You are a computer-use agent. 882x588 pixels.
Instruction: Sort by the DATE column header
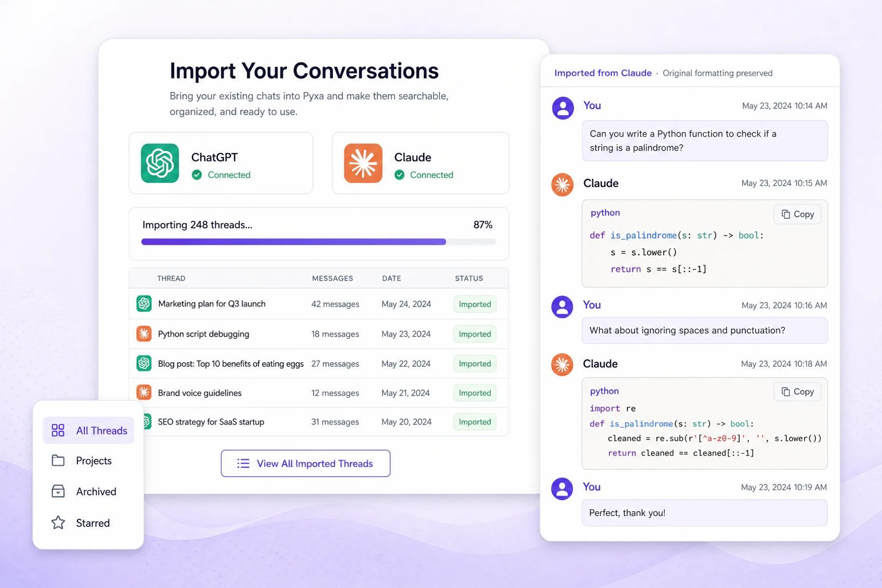tap(391, 278)
